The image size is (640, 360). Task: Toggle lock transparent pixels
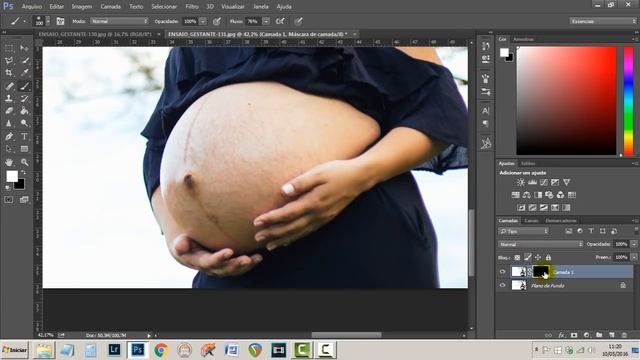[x=517, y=257]
